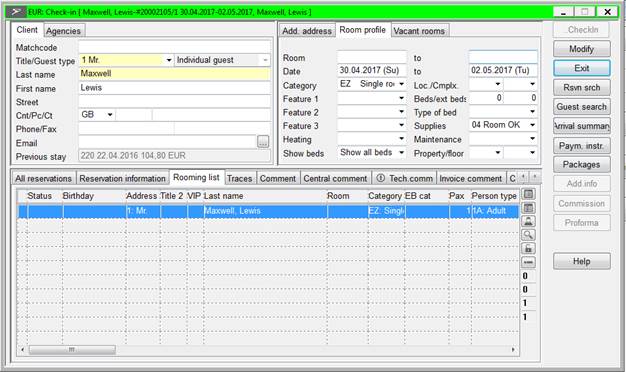Click the arrival date field 30.04.2017 (Su)
Viewport: 626px width, 372px height.
pos(371,71)
